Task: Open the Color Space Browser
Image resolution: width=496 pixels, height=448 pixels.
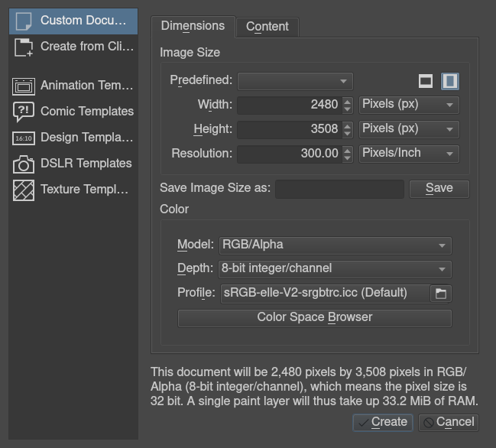Action: click(x=314, y=317)
